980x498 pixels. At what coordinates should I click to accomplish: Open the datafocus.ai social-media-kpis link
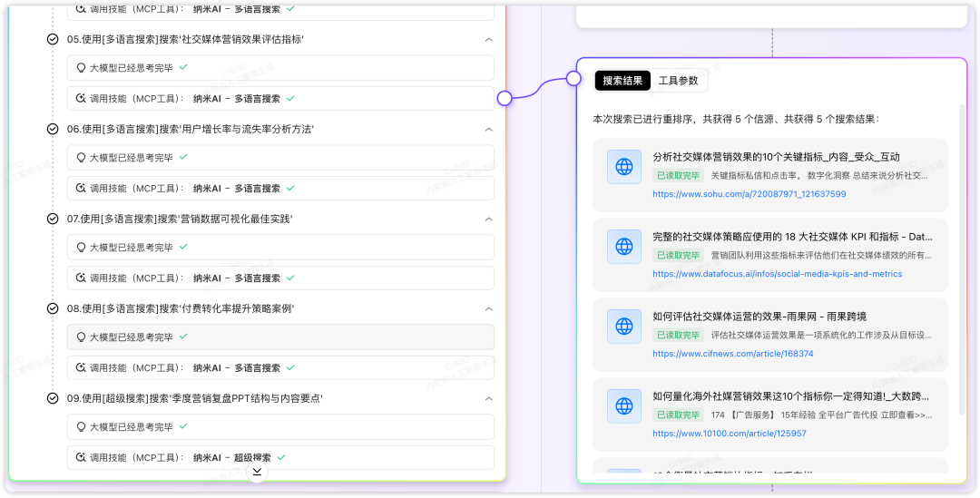(x=778, y=274)
